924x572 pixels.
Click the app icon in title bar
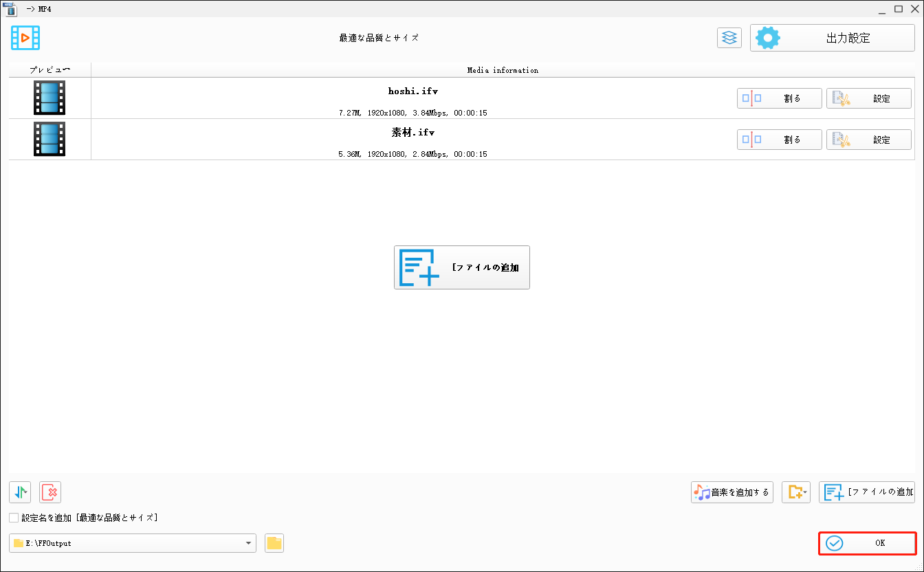click(x=10, y=8)
